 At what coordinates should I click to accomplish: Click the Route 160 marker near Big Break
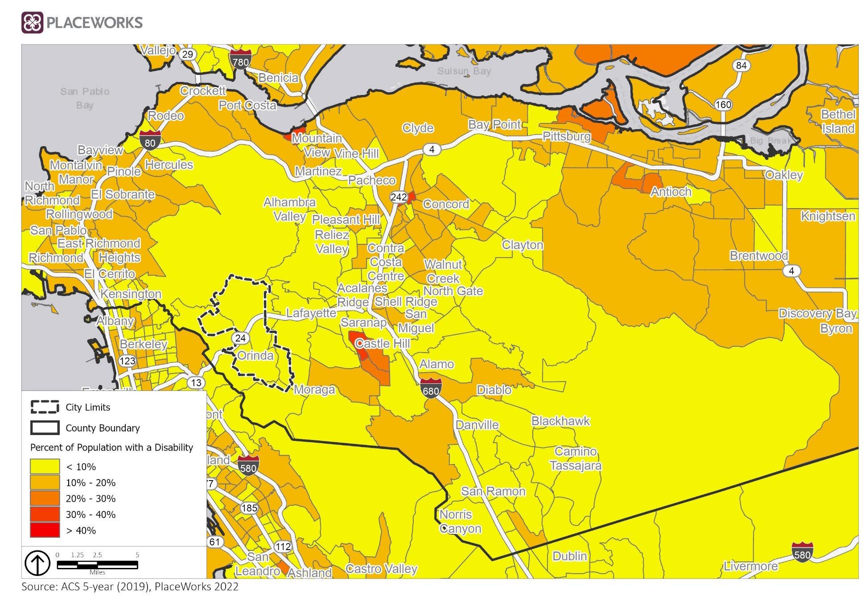(723, 105)
